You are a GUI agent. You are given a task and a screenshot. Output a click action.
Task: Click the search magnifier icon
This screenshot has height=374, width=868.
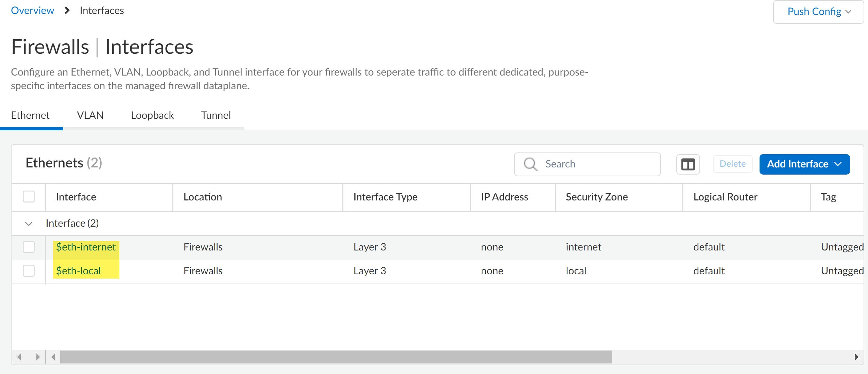pos(530,164)
